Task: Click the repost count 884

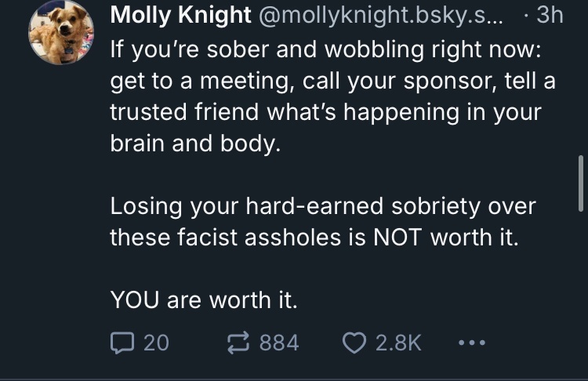Action: (x=278, y=342)
